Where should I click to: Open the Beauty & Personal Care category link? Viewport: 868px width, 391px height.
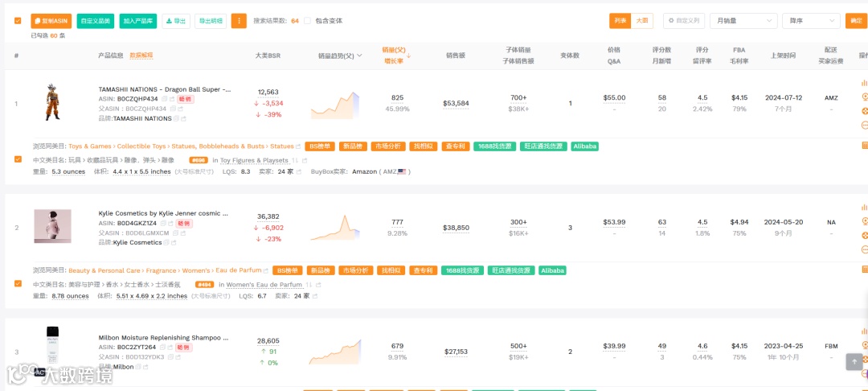point(104,271)
